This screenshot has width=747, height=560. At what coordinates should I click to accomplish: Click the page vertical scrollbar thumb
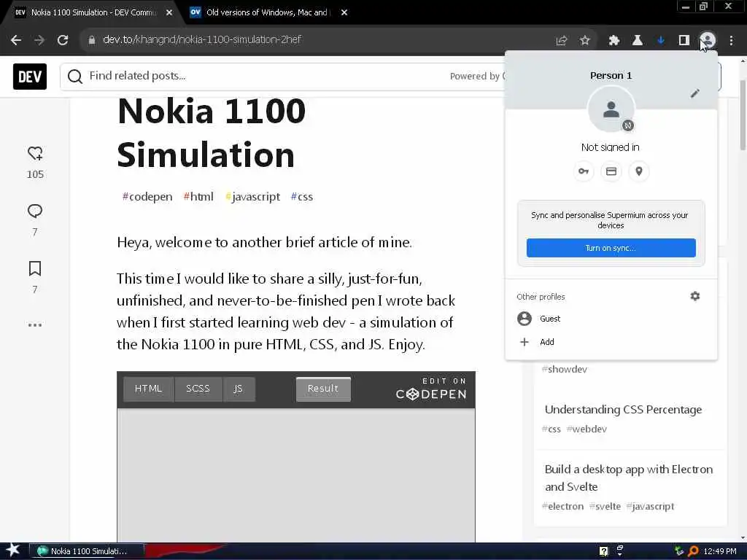(x=743, y=116)
